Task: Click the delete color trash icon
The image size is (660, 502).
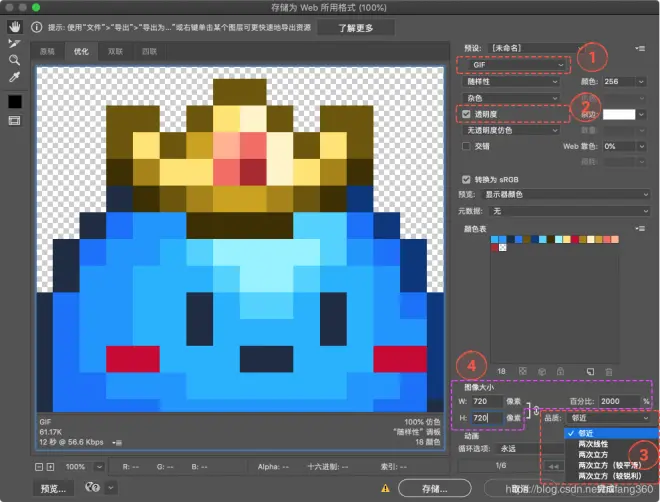Action: [x=609, y=372]
